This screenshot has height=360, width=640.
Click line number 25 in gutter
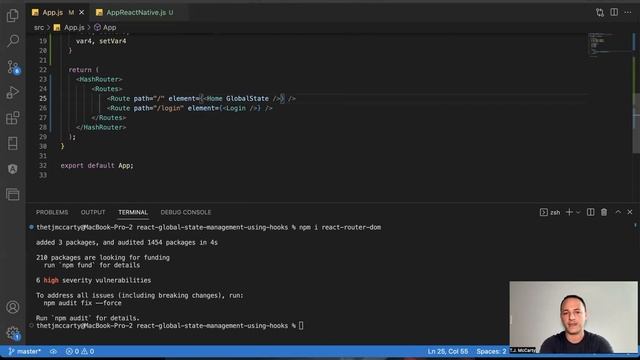[x=43, y=98]
